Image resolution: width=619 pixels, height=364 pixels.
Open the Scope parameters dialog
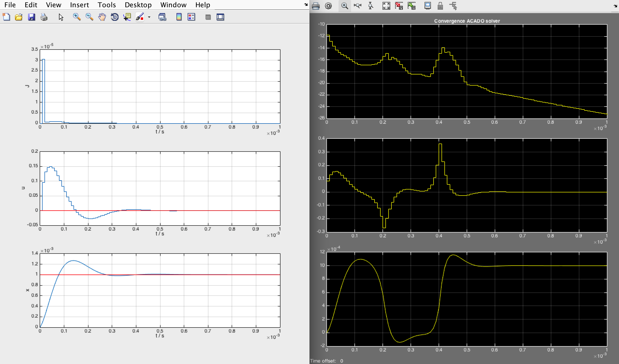(329, 6)
